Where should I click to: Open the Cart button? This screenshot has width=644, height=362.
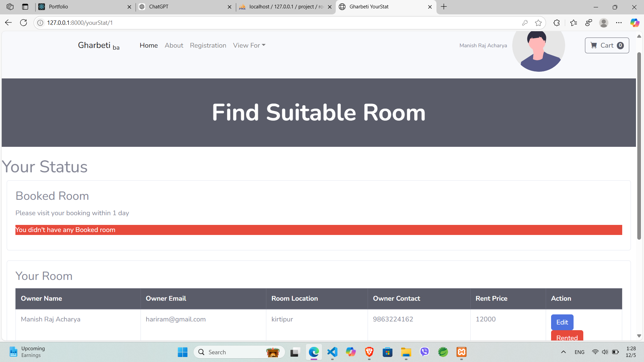[607, 45]
